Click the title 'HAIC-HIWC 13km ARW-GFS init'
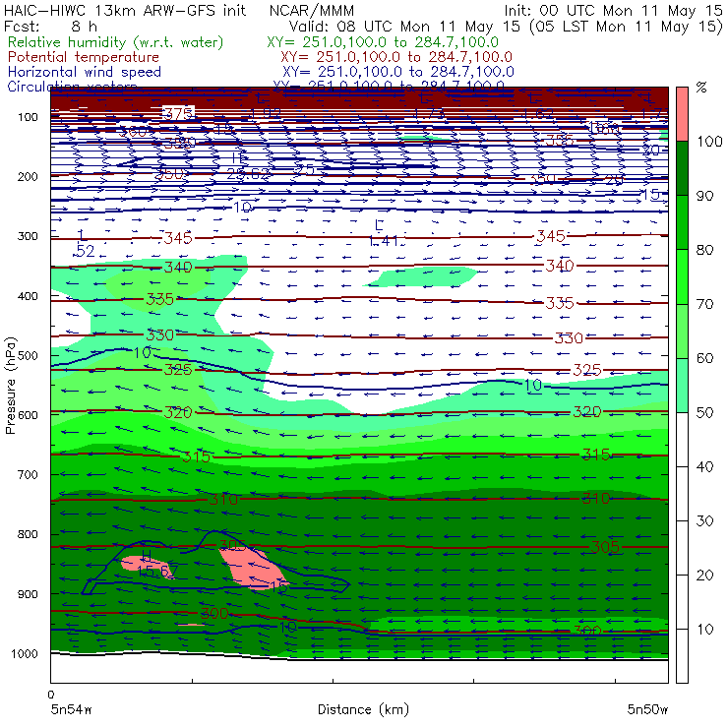This screenshot has height=728, width=728. click(x=125, y=10)
